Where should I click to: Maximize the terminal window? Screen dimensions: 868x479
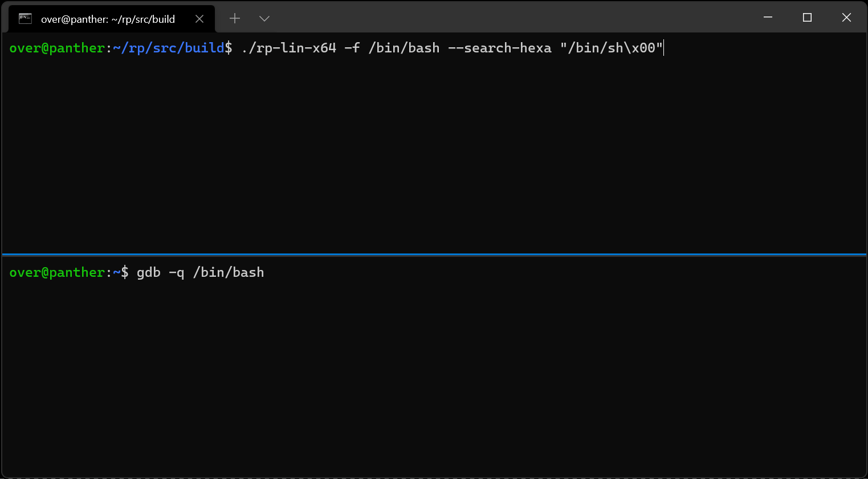pos(807,18)
